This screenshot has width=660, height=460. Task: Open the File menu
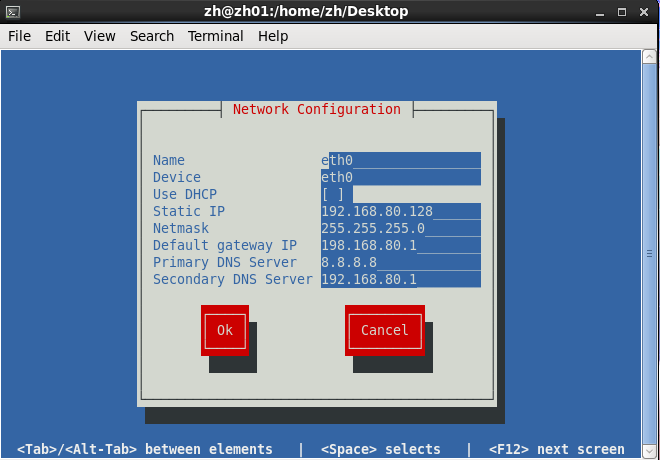(19, 36)
